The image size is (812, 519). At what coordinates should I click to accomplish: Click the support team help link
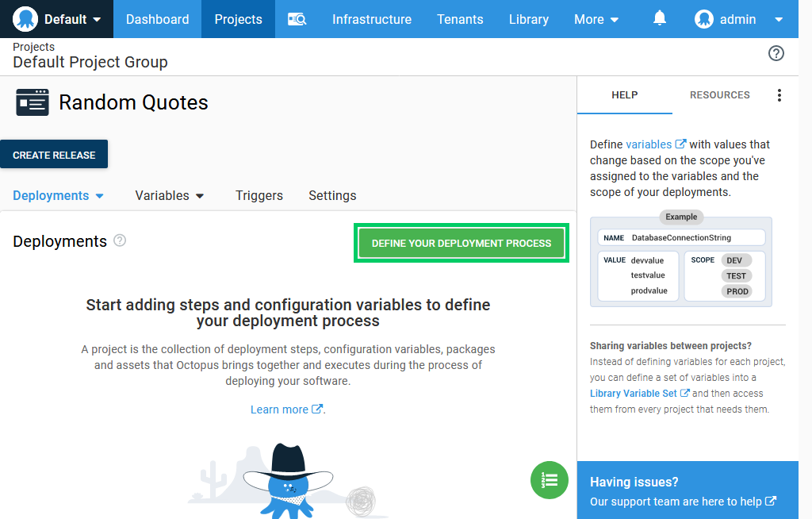click(x=683, y=502)
